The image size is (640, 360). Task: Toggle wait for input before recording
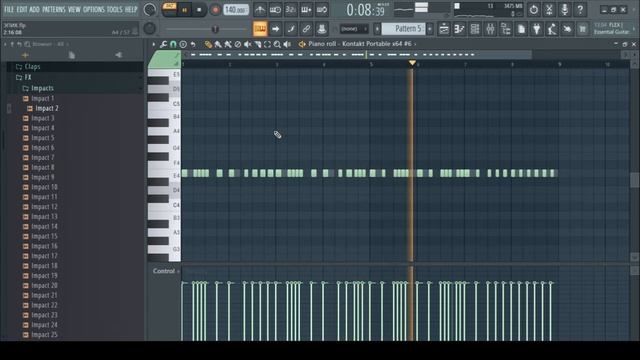275,9
